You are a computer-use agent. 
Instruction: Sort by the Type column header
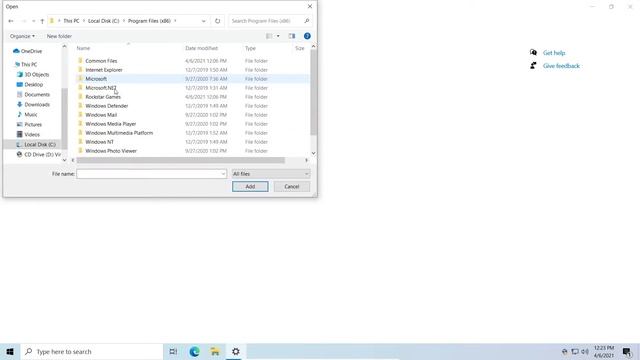coord(250,48)
